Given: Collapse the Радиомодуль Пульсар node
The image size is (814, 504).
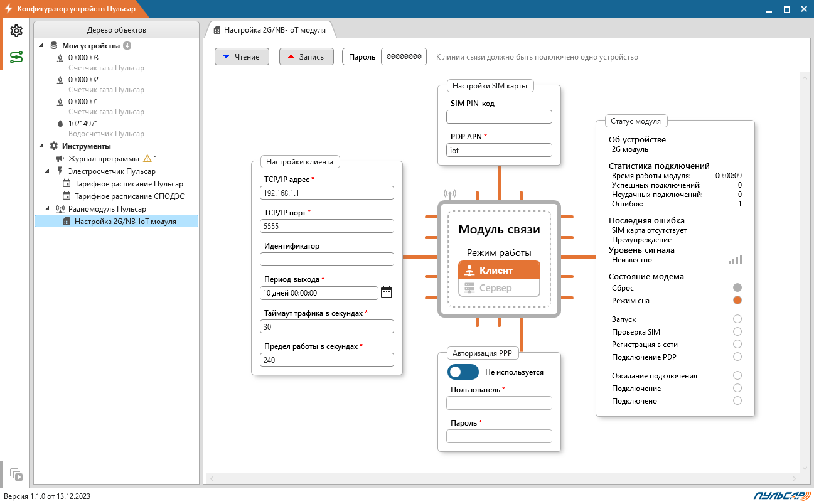Looking at the screenshot, I should tap(48, 209).
